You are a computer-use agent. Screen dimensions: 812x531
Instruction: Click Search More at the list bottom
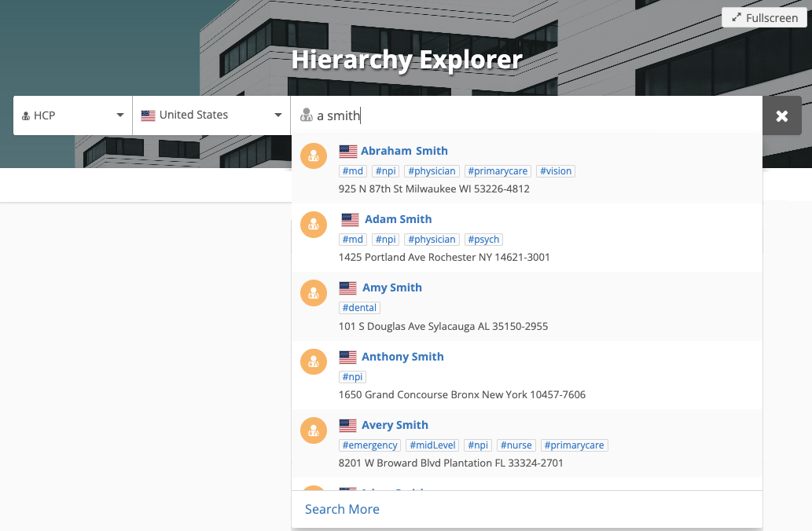[x=342, y=509]
